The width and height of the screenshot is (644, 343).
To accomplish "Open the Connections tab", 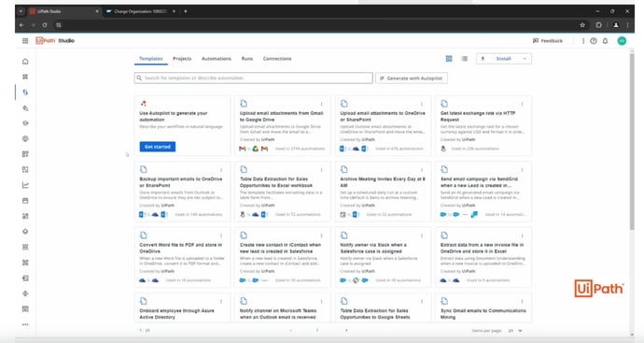I will pyautogui.click(x=277, y=59).
